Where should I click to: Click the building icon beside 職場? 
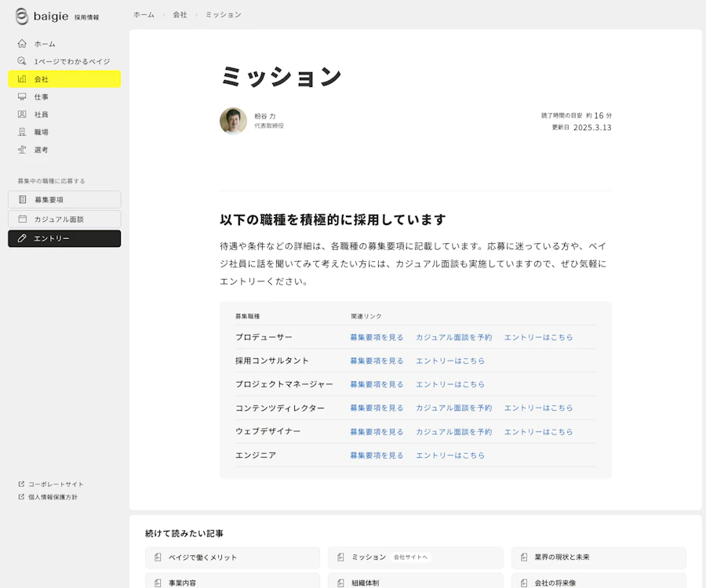pos(22,132)
